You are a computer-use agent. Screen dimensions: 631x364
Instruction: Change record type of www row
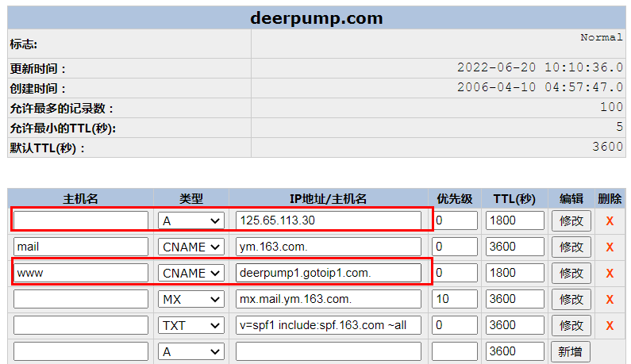click(x=191, y=274)
